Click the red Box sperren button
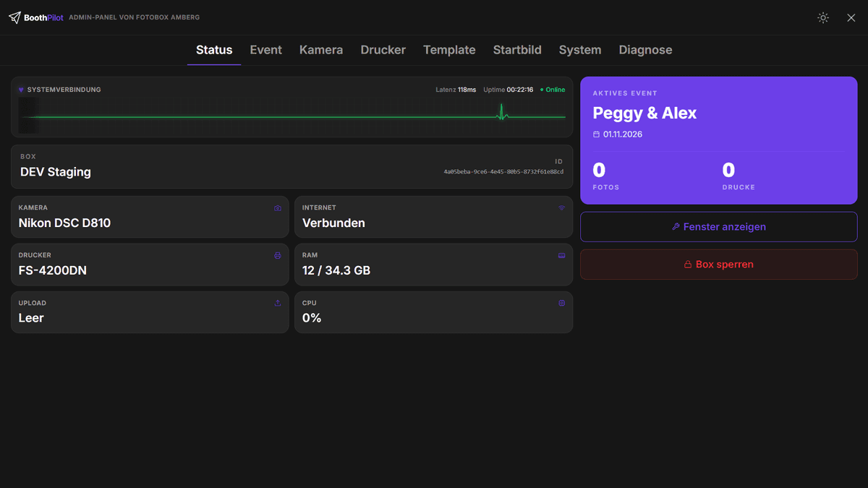This screenshot has width=868, height=488. click(x=719, y=265)
